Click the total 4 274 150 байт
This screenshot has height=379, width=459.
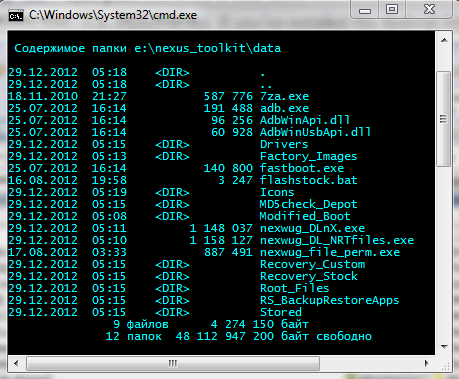260,324
